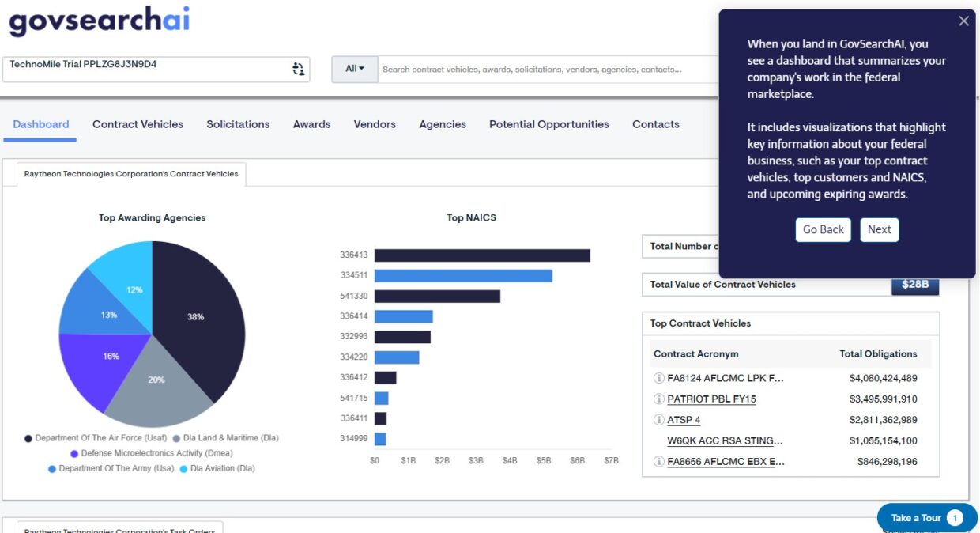The image size is (980, 533).
Task: Select Raytheon Technologies Contract Vehicles panel tab
Action: 131,174
